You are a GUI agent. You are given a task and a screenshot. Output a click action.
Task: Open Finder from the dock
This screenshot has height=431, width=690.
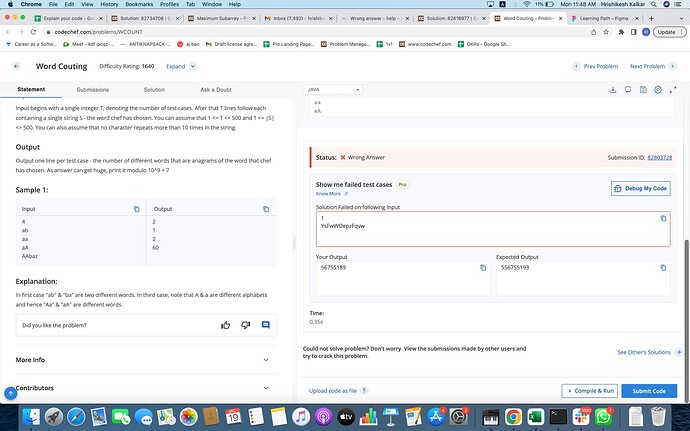(x=31, y=416)
